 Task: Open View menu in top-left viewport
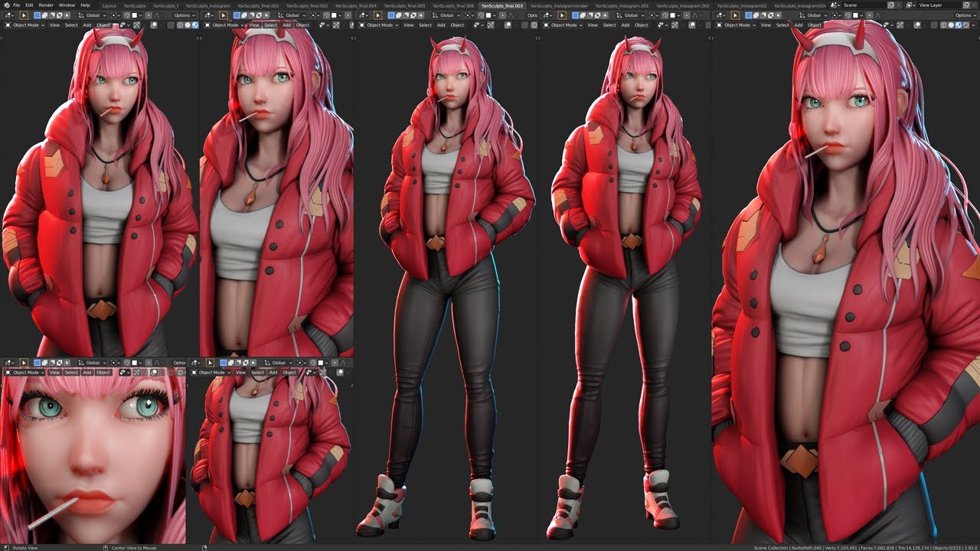[54, 25]
